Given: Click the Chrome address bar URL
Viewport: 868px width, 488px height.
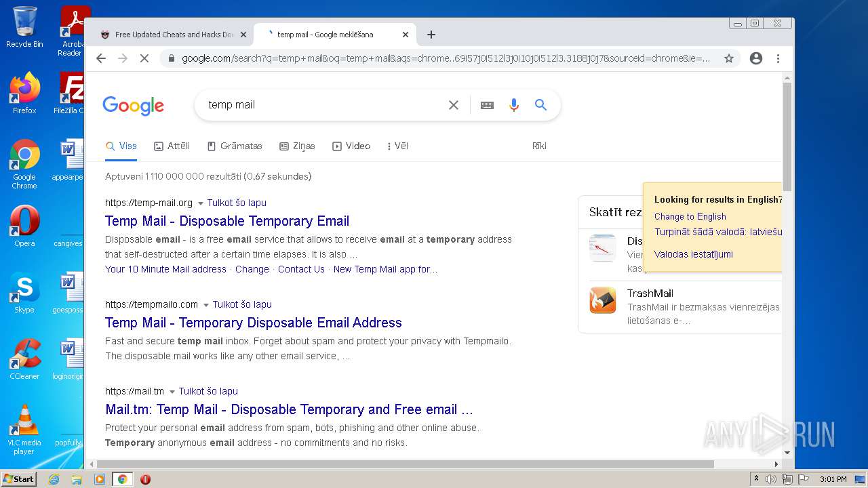Looking at the screenshot, I should tap(446, 58).
